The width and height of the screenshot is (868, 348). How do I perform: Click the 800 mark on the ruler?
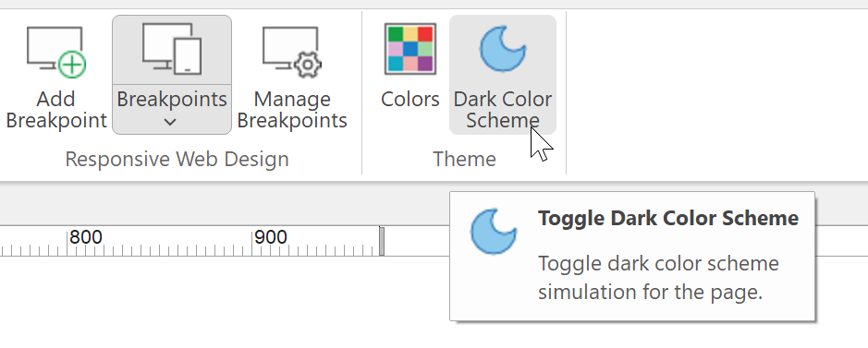pyautogui.click(x=86, y=237)
